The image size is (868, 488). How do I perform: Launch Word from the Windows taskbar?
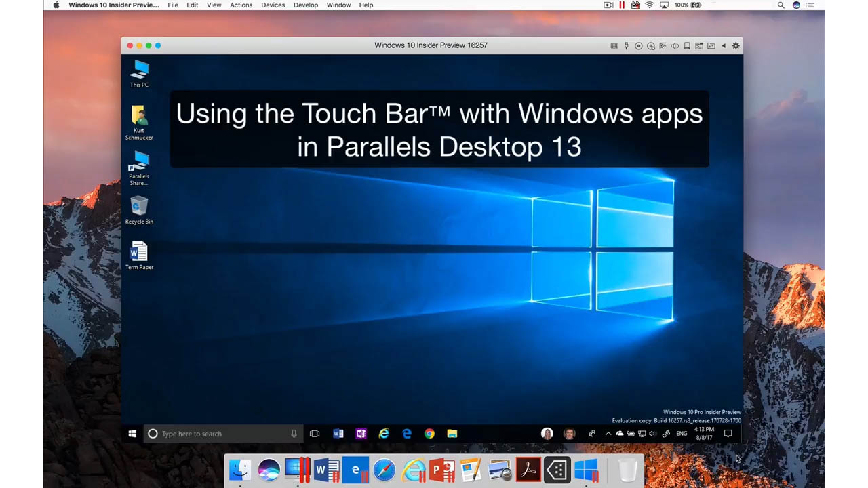click(x=338, y=434)
